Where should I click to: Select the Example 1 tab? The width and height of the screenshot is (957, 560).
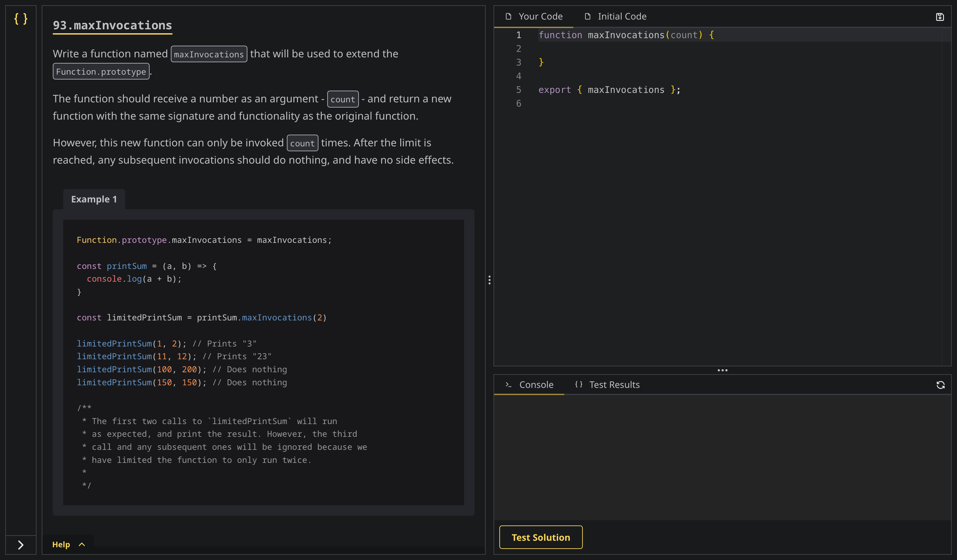(x=94, y=199)
